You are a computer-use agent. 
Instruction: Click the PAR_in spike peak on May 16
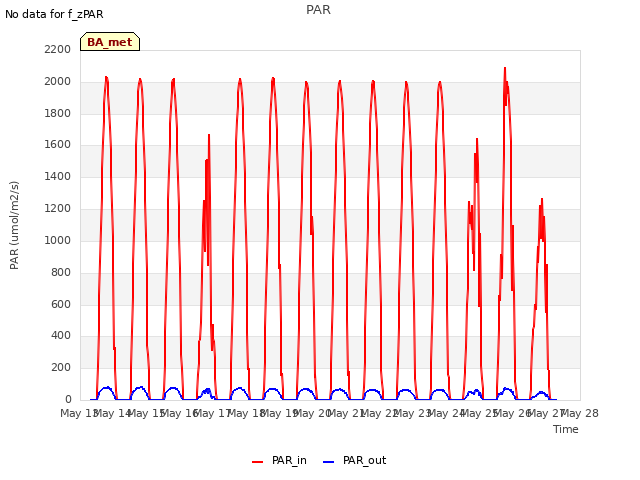click(209, 135)
